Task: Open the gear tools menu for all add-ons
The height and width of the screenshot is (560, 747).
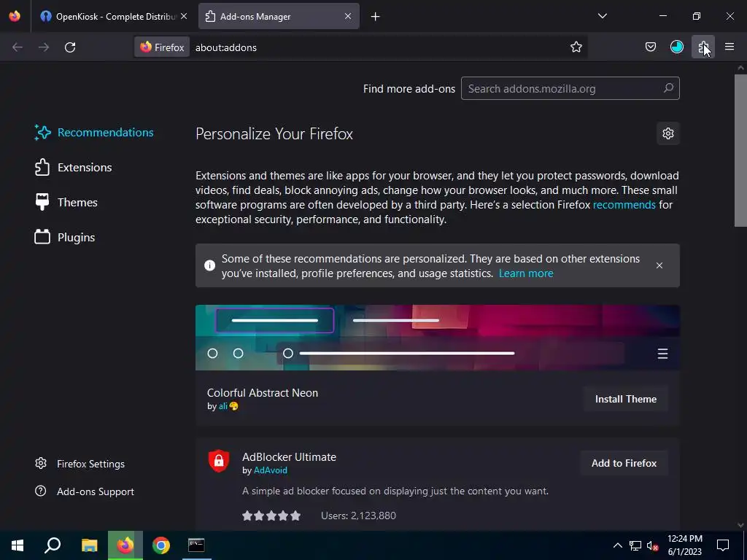Action: [668, 133]
